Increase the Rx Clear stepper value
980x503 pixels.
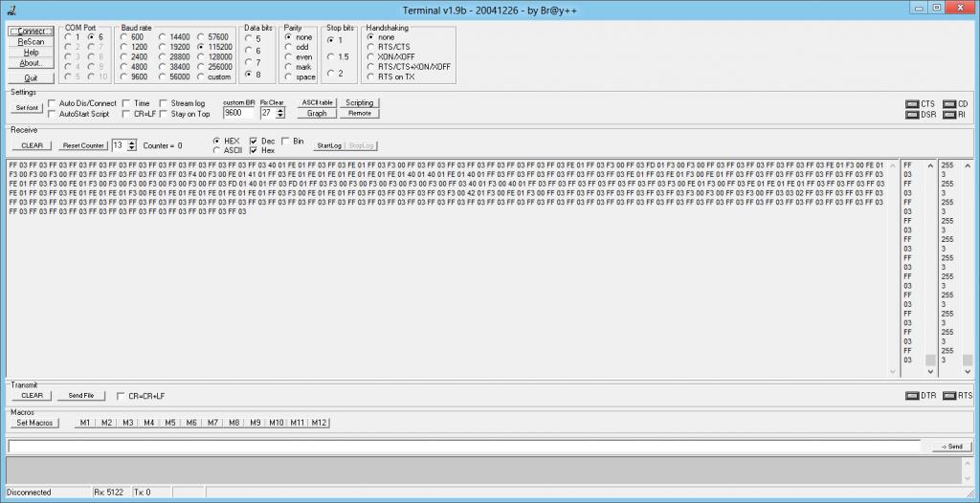click(x=279, y=109)
